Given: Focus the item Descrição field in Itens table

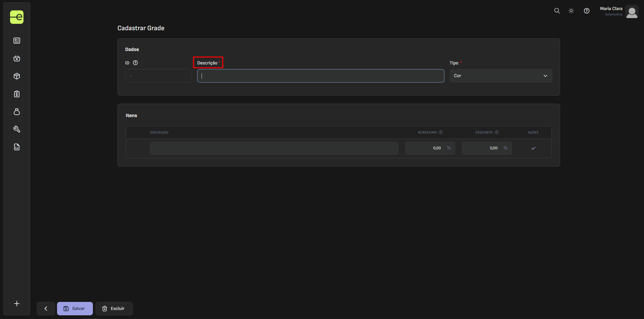Looking at the screenshot, I should (x=274, y=148).
